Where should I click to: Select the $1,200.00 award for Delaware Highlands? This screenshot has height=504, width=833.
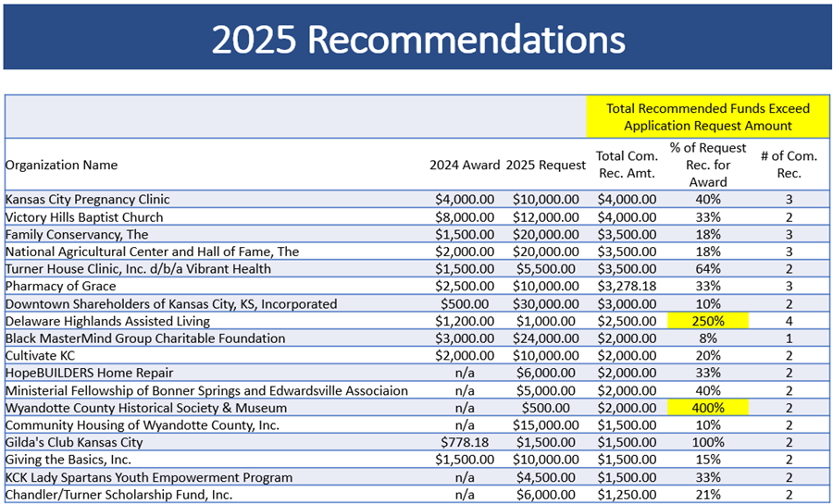(465, 321)
